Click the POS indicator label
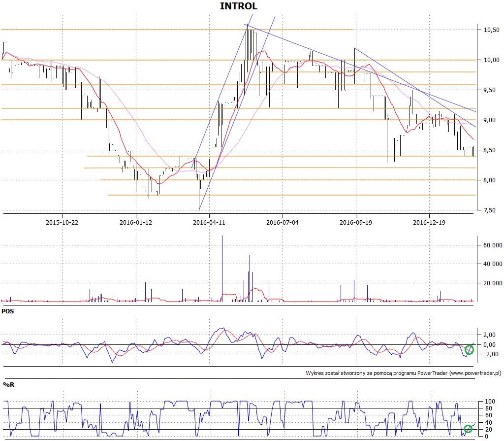Image resolution: width=504 pixels, height=441 pixels. [x=8, y=311]
